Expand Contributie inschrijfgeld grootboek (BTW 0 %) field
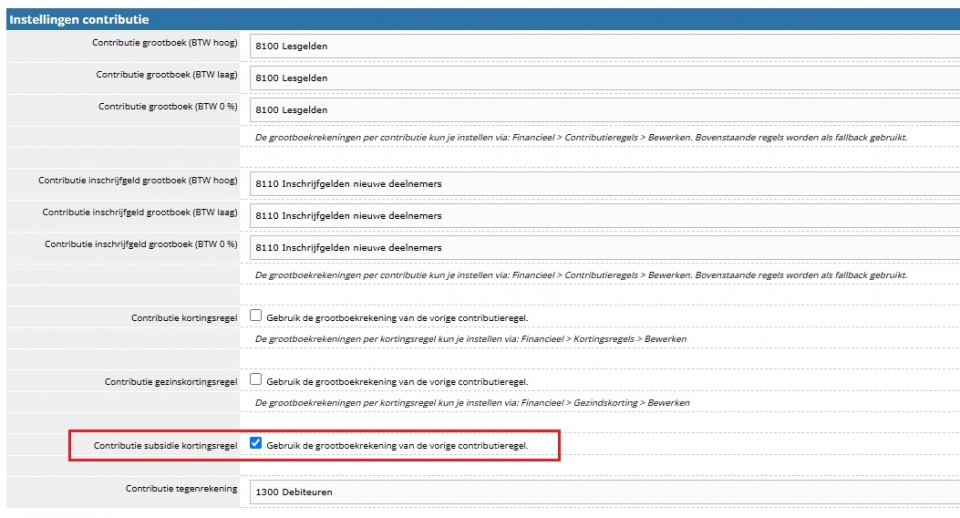This screenshot has width=960, height=518. point(600,247)
